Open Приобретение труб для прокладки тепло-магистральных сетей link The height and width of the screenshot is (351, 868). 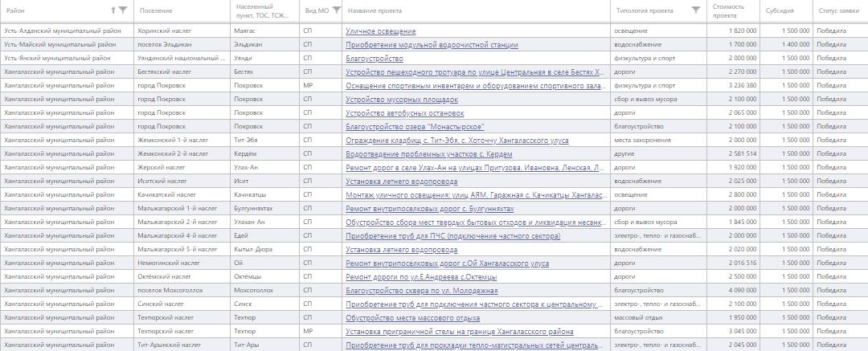(476, 345)
